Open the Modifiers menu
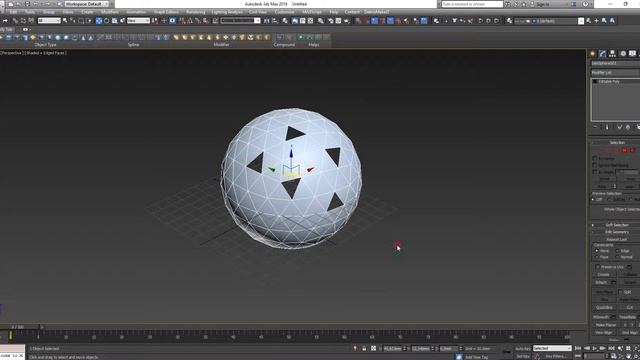 click(x=109, y=12)
